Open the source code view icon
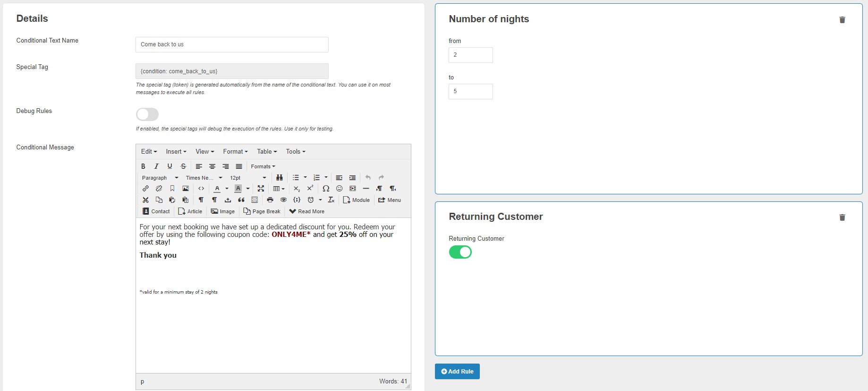Screen dimensions: 868x391 pos(201,189)
